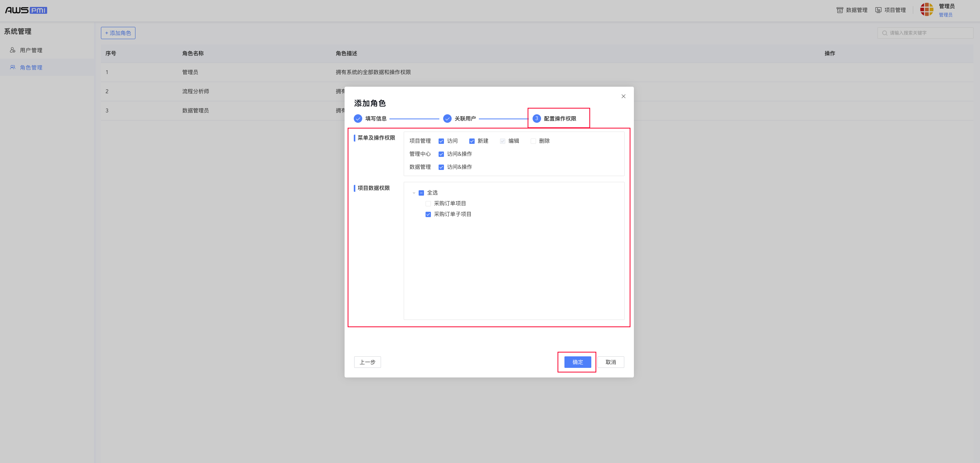The image size is (980, 463).
Task: Click the 角色管理 sidebar icon
Action: pyautogui.click(x=13, y=68)
